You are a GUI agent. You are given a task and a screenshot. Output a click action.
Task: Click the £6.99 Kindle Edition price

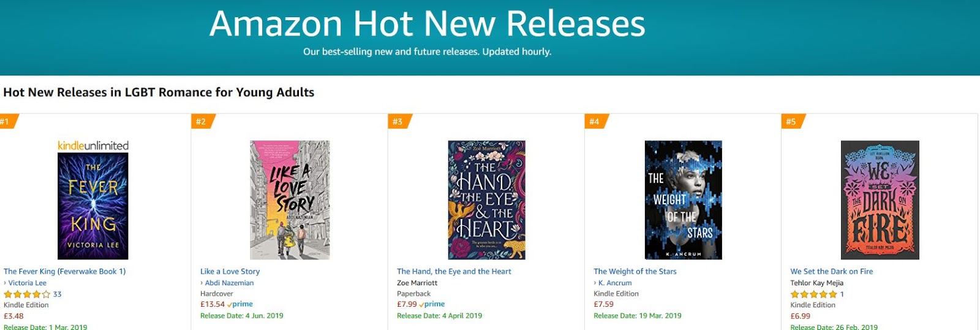800,317
